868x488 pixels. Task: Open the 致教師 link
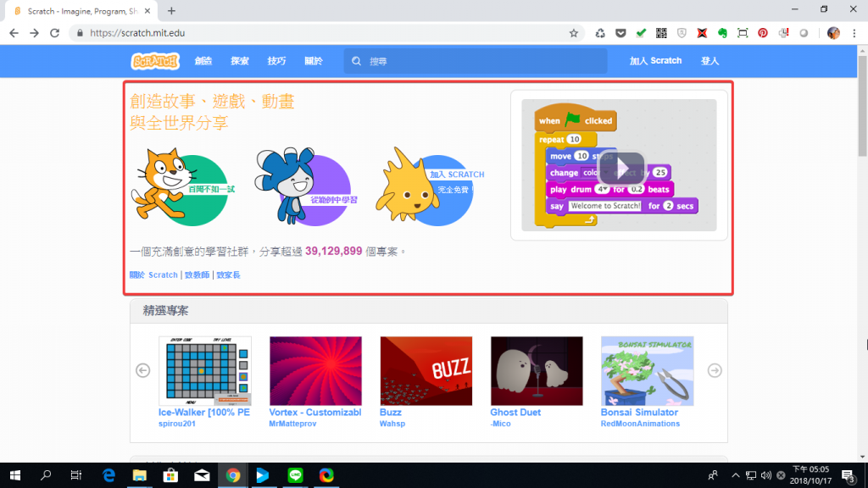[x=197, y=275]
